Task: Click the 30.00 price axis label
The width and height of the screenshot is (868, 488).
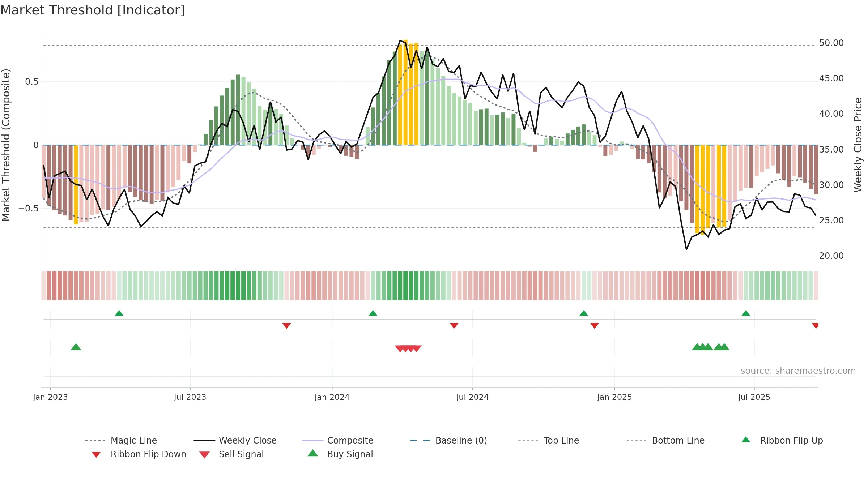Action: pos(831,185)
